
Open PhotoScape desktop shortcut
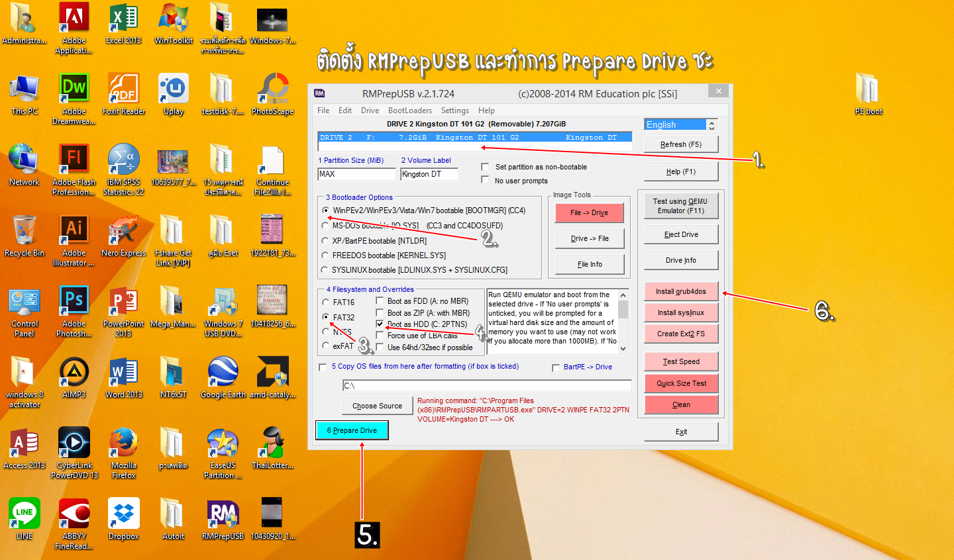tap(272, 95)
